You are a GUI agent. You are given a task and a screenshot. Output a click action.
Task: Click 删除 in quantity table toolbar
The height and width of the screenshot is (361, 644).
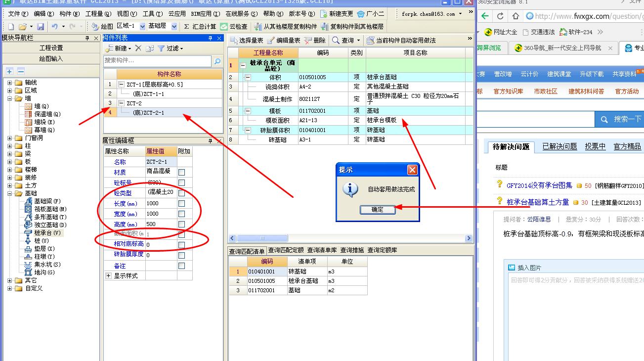315,40
